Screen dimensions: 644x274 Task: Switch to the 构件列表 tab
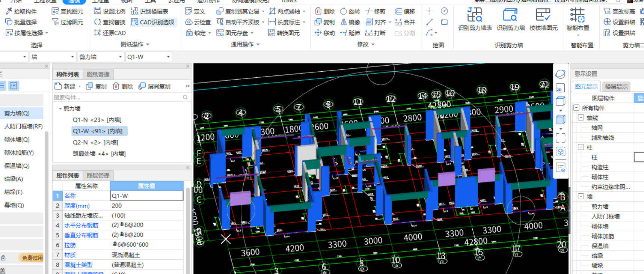[x=68, y=74]
